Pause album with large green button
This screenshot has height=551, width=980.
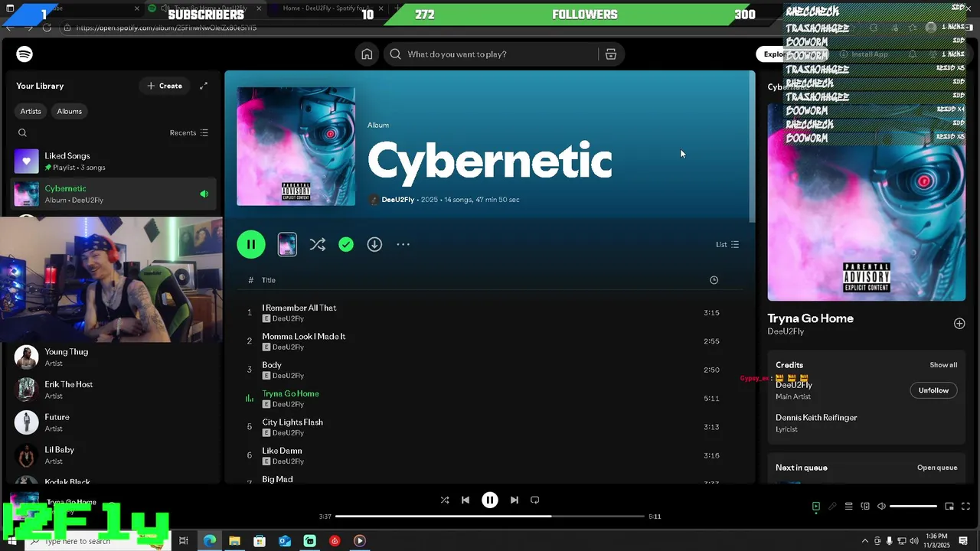pos(251,244)
